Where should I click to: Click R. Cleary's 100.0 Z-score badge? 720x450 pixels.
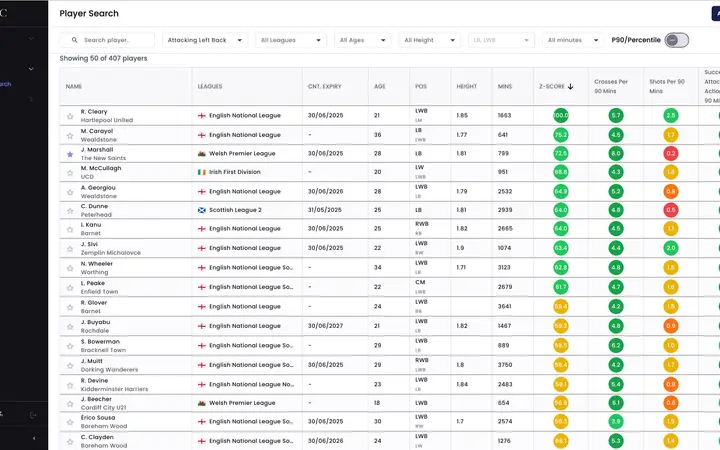[x=561, y=116]
